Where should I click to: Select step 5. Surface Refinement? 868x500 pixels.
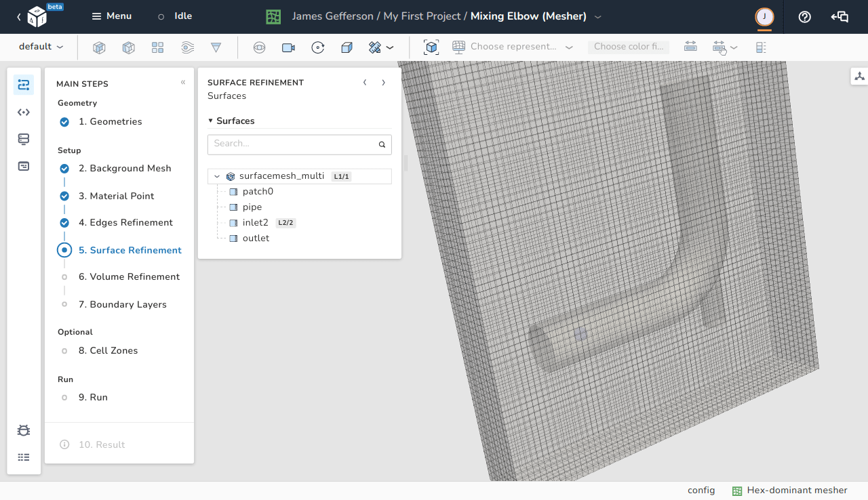point(130,251)
